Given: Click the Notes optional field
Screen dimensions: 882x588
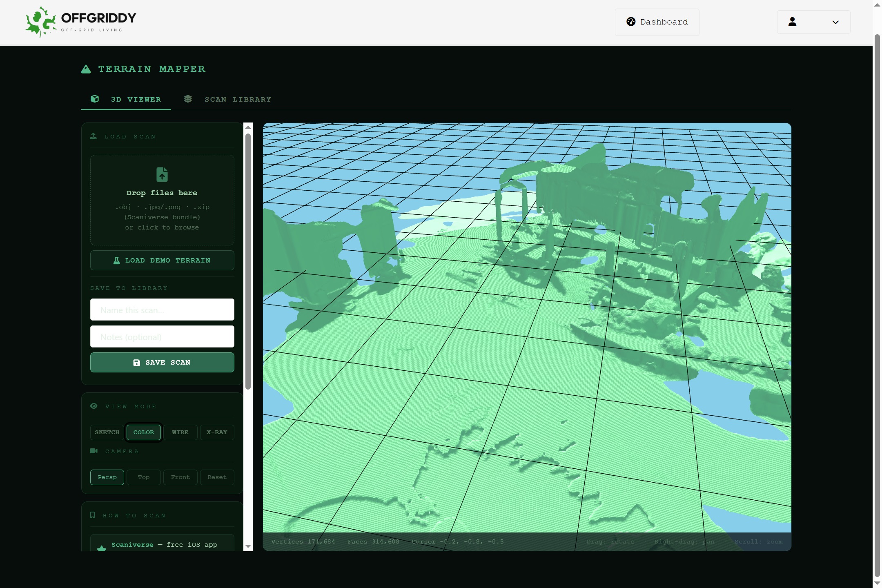Looking at the screenshot, I should 162,336.
